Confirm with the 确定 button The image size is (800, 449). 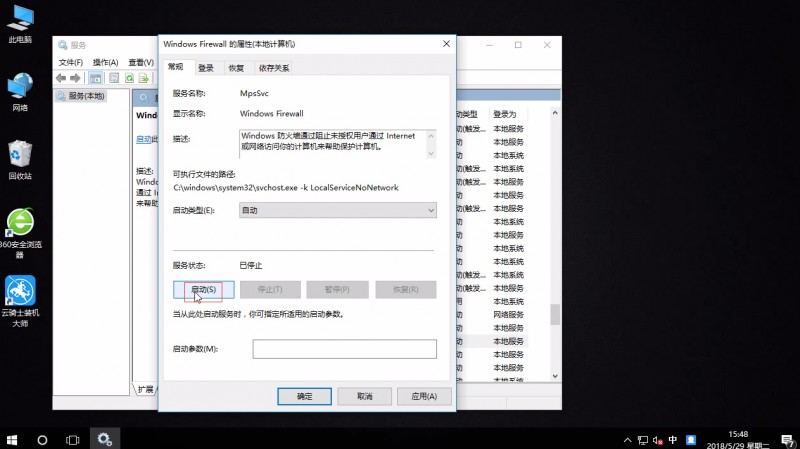[305, 396]
